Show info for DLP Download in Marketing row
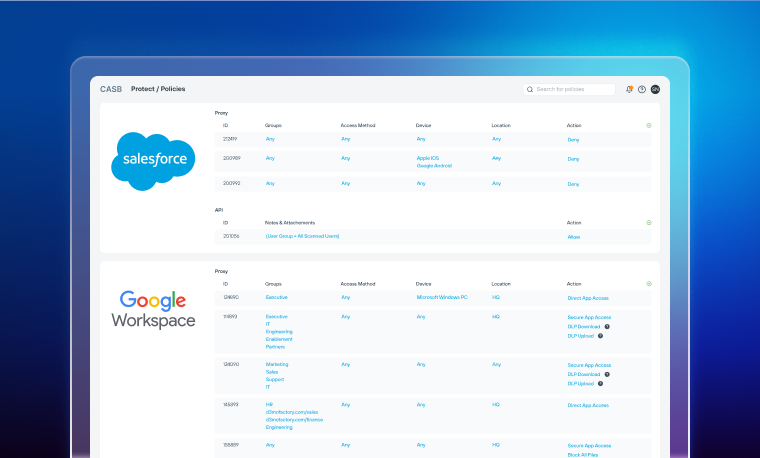 (x=607, y=374)
